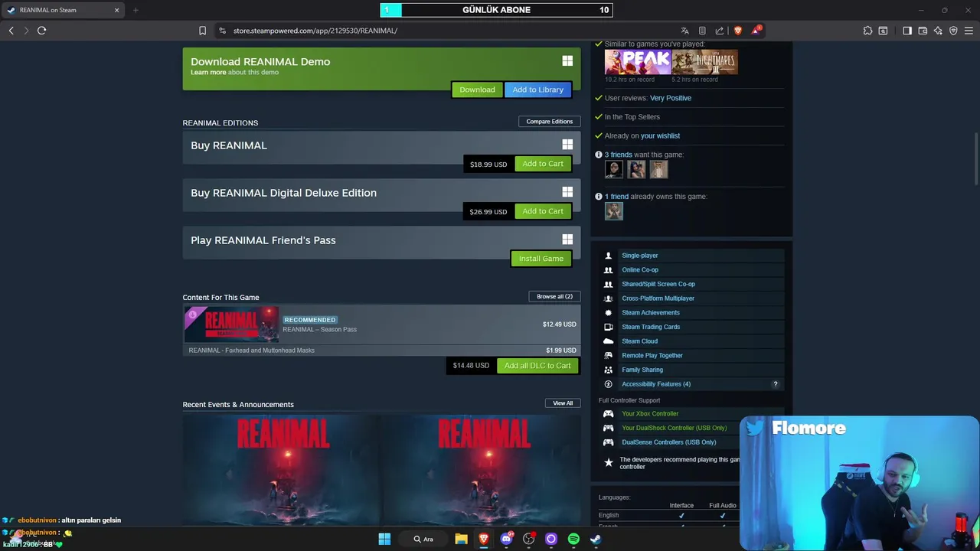
Task: Open the translate page icon in address bar
Action: pyautogui.click(x=685, y=31)
